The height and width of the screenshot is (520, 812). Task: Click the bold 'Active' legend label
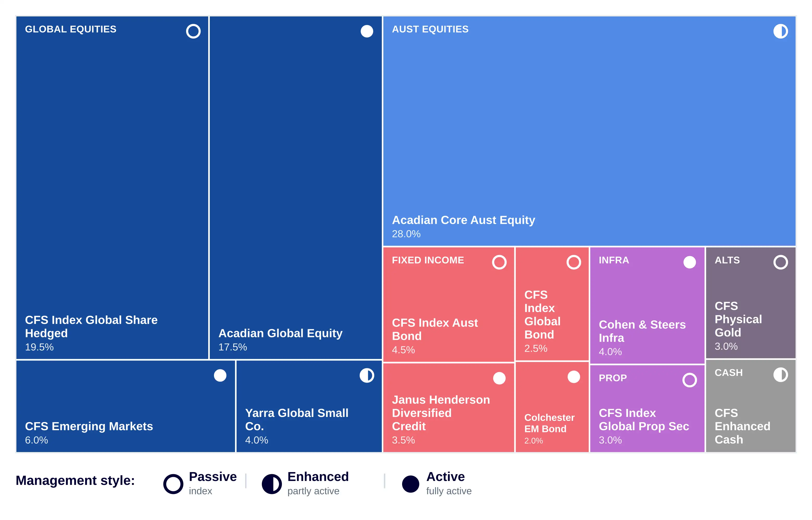[x=446, y=477]
